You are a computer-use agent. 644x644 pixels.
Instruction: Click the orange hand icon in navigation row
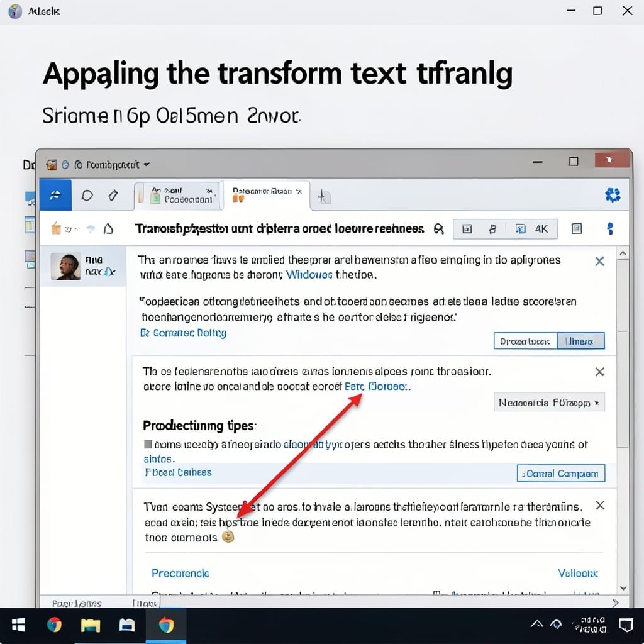[56, 228]
